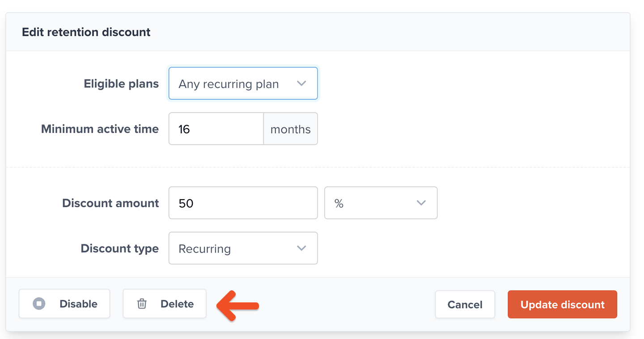Viewport: 644px width, 339px height.
Task: Click the Update discount button
Action: point(562,305)
